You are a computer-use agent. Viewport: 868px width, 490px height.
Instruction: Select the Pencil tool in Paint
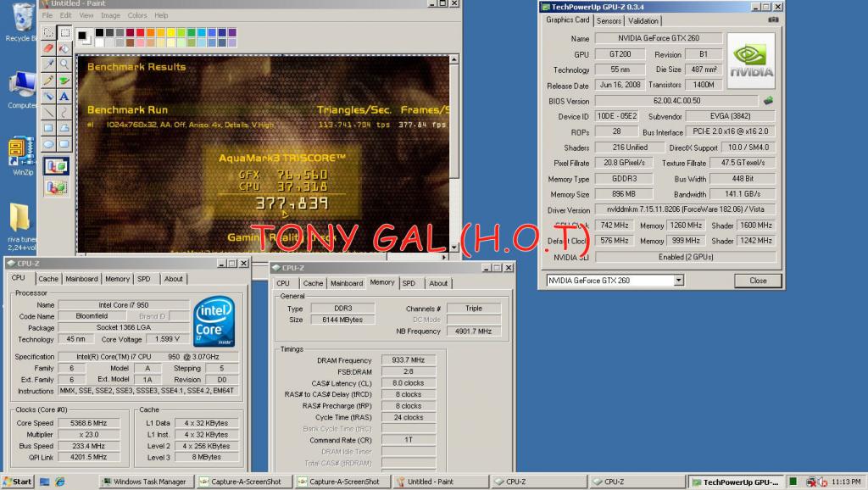pos(48,81)
